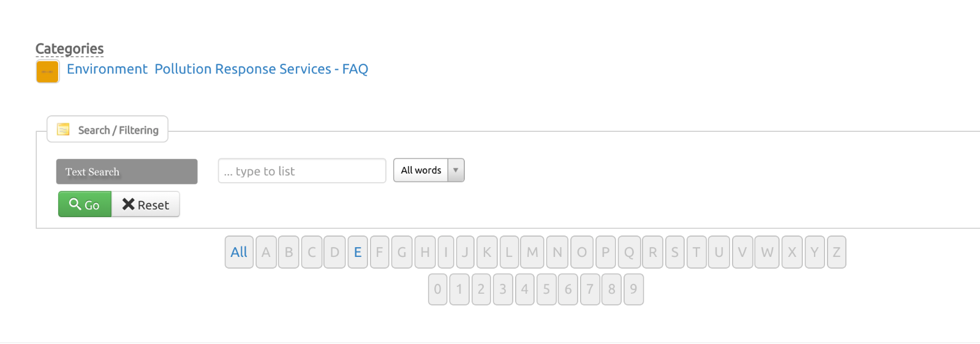Choose the letter M filter button

click(x=532, y=252)
